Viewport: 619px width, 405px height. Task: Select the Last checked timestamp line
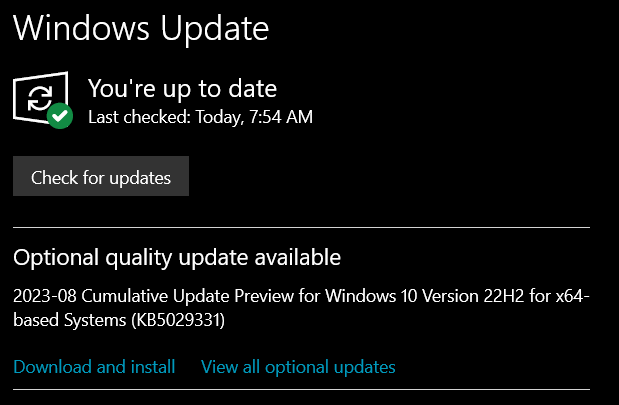tap(200, 117)
